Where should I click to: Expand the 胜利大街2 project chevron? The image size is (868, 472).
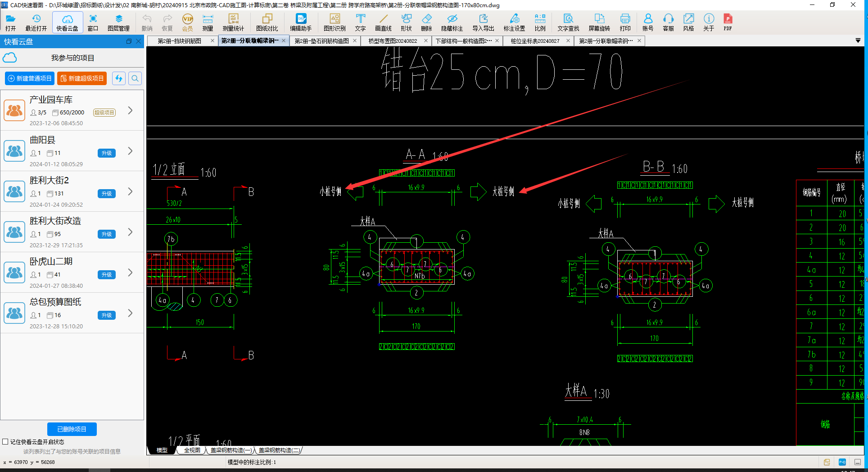click(x=130, y=191)
